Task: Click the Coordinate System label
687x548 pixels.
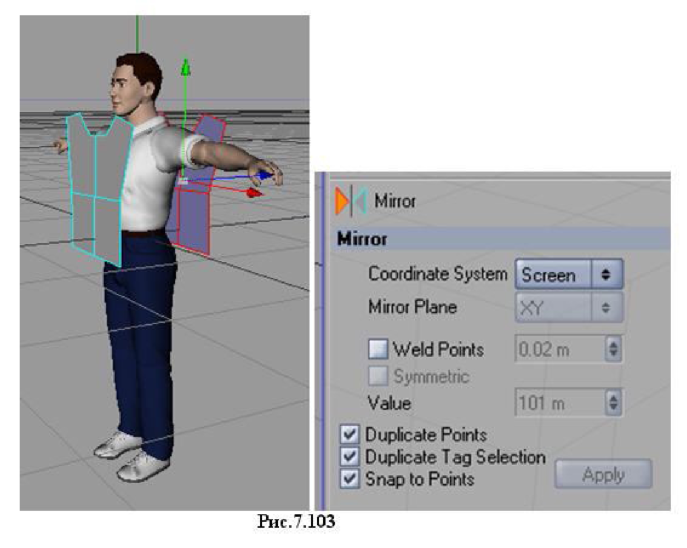Action: pos(438,274)
